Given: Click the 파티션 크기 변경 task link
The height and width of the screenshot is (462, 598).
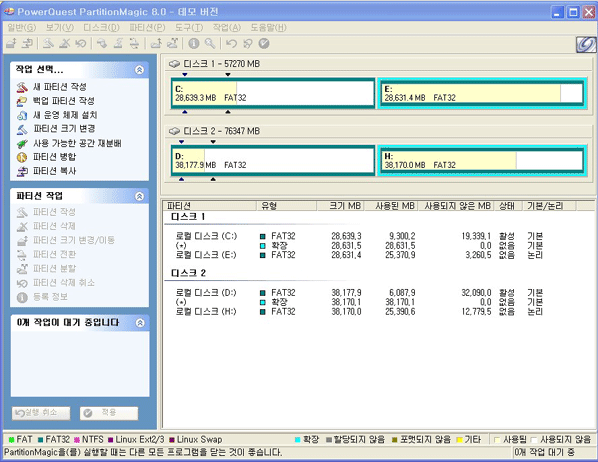Looking at the screenshot, I should click(64, 129).
